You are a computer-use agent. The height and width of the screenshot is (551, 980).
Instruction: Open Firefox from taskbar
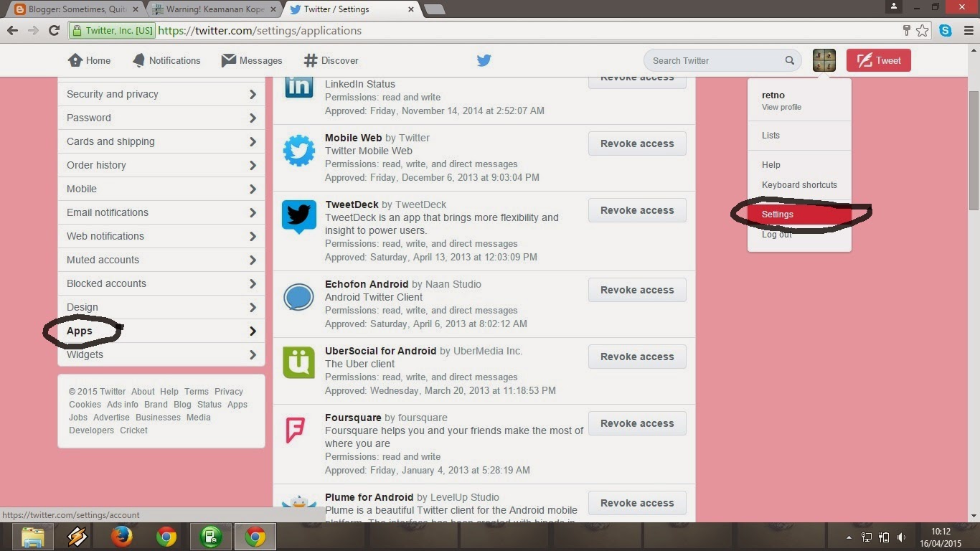click(122, 537)
